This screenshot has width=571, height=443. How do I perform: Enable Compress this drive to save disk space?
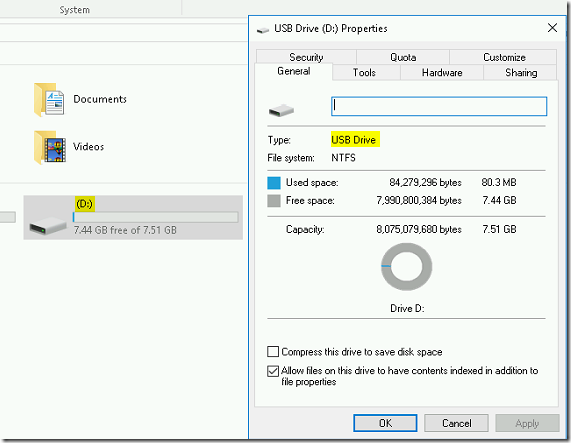click(x=273, y=352)
